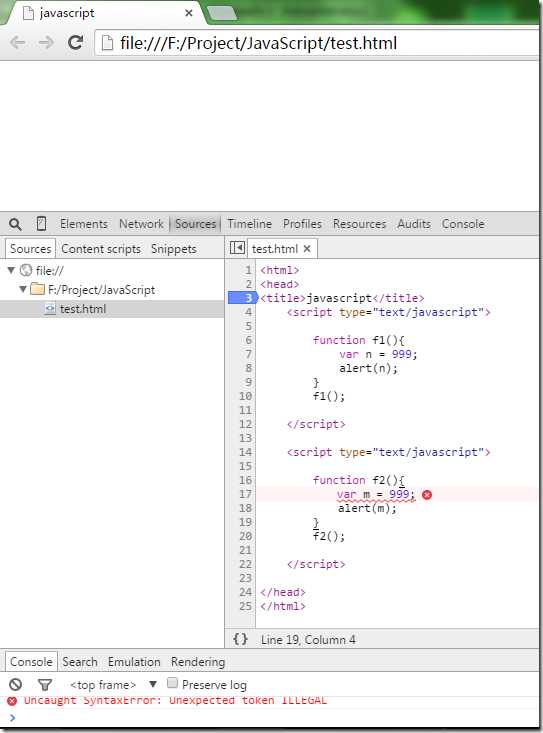Open the Resources panel
This screenshot has width=543, height=733.
pyautogui.click(x=359, y=224)
